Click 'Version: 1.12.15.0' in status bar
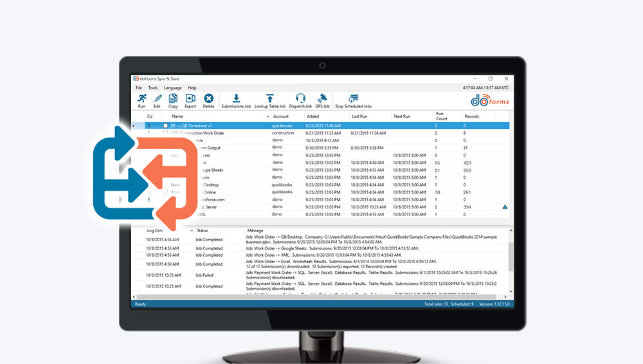 494,304
